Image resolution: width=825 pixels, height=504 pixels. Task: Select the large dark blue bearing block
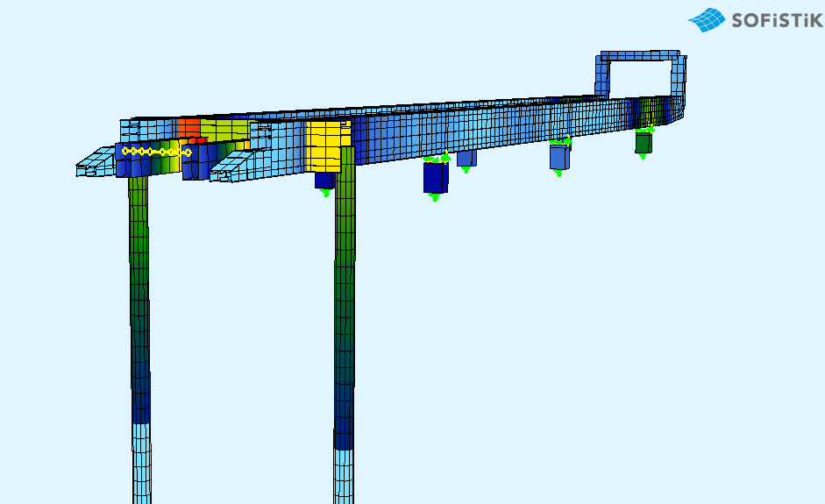(436, 177)
